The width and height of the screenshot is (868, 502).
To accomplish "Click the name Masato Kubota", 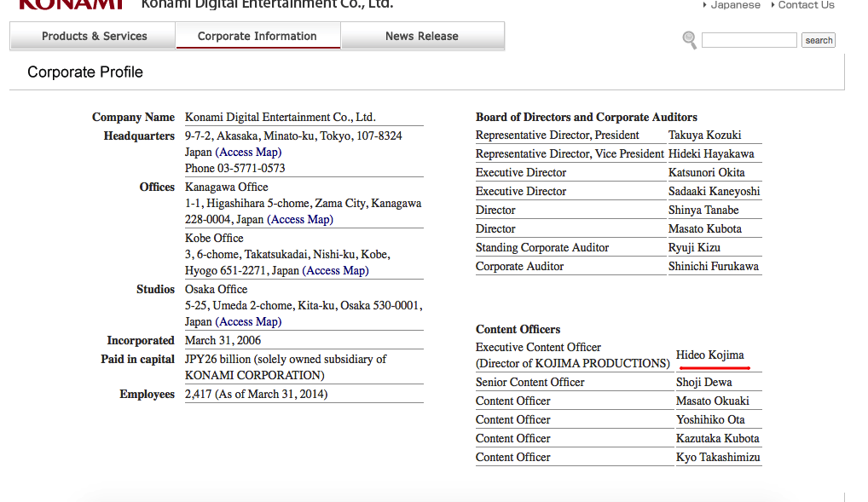I will tap(704, 229).
